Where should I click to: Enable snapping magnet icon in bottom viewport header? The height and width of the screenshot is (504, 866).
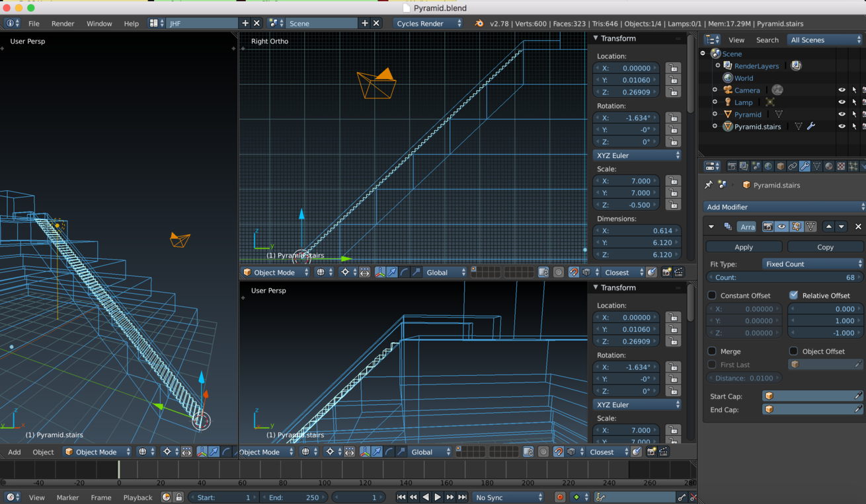tap(560, 452)
